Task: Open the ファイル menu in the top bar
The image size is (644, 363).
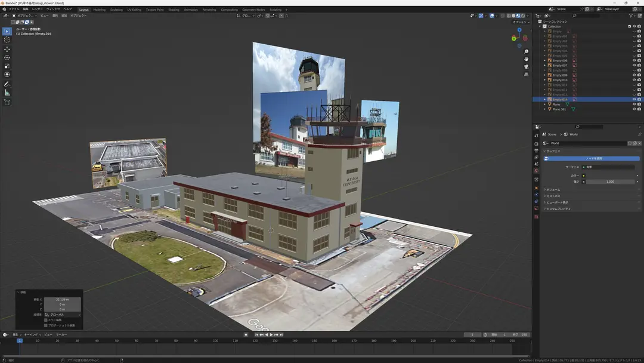Action: point(14,9)
